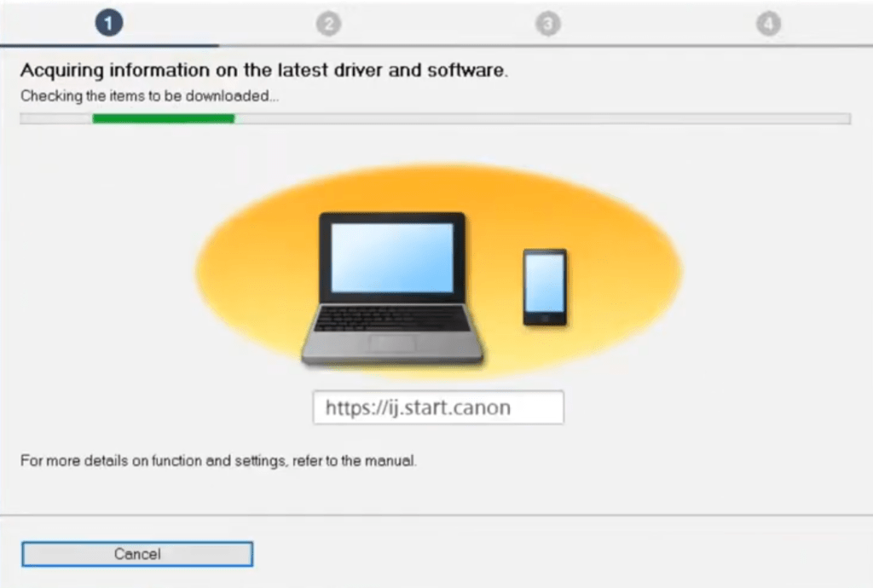Viewport: 873px width, 588px height.
Task: Click the step progress line under tabs
Action: coord(436,45)
